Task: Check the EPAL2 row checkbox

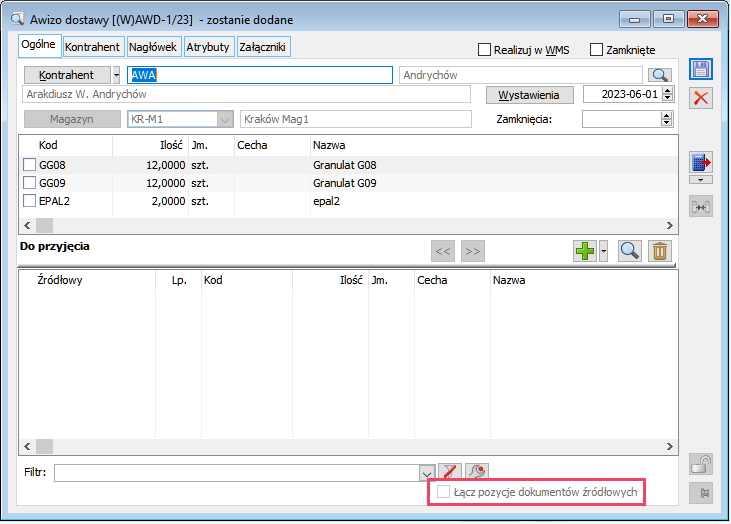Action: tap(29, 201)
